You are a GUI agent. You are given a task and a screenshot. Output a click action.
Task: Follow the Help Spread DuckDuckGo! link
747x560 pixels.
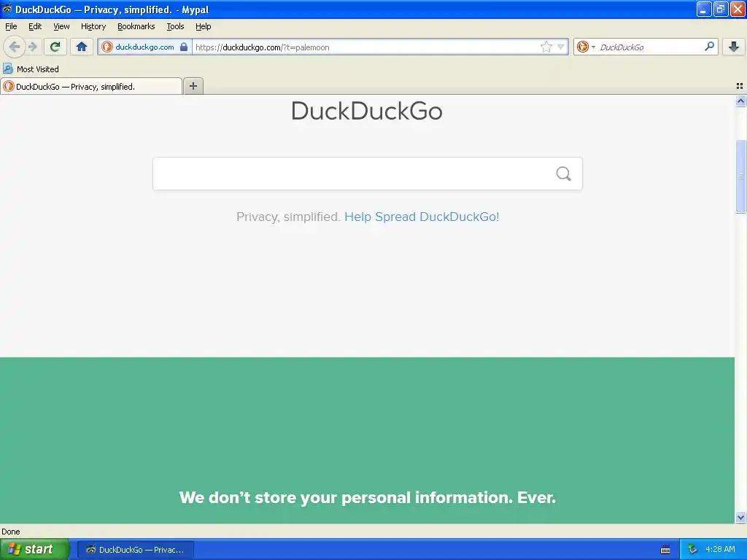422,217
